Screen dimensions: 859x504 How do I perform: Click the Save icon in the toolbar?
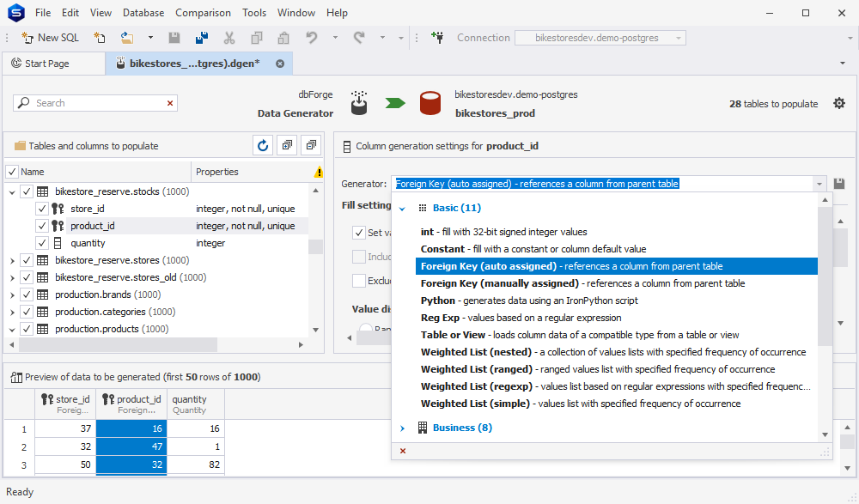[174, 38]
